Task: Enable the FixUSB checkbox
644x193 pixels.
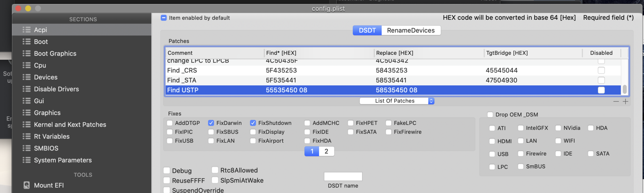Action: click(x=170, y=141)
